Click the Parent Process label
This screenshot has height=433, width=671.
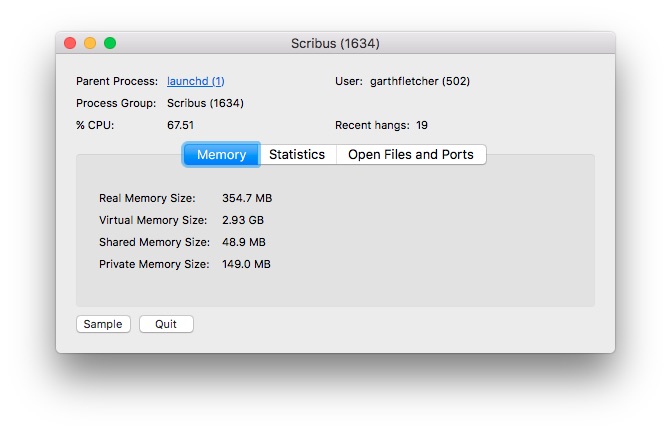pyautogui.click(x=117, y=81)
